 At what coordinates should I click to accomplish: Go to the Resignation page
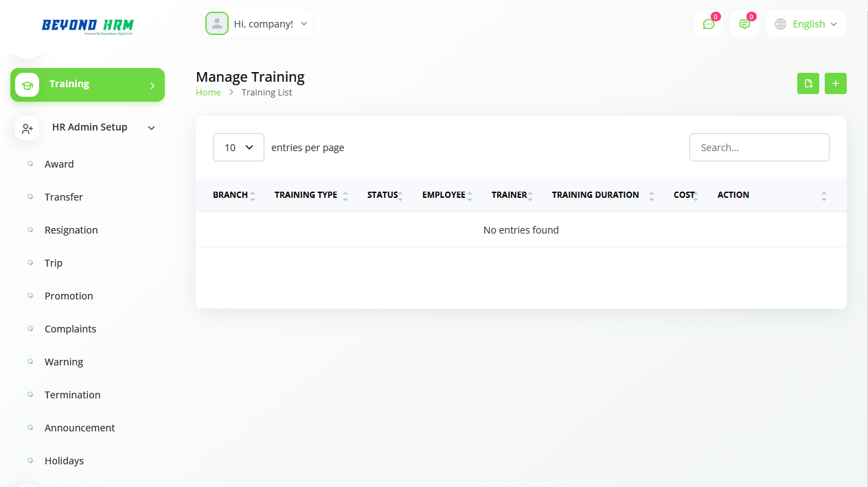(x=71, y=230)
